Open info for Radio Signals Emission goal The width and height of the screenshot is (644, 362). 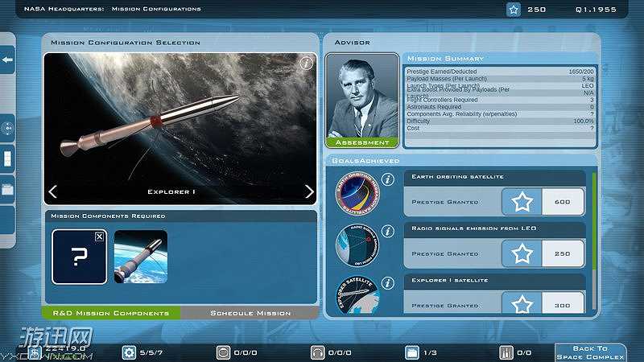point(388,231)
